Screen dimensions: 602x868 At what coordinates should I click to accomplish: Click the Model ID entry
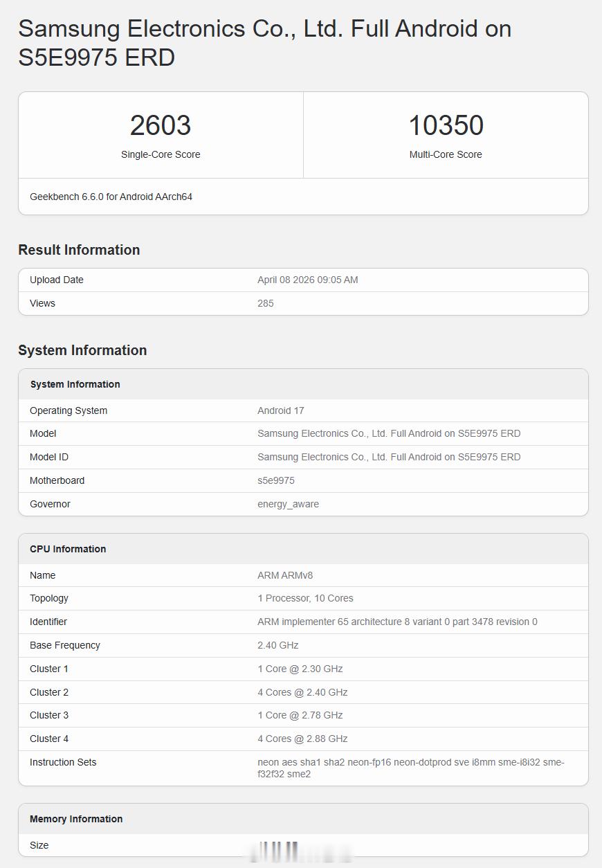coord(387,457)
